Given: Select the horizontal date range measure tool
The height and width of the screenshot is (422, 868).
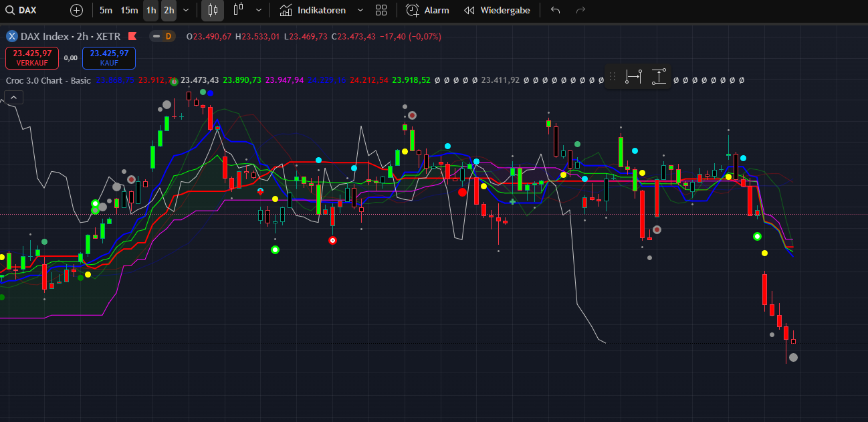Looking at the screenshot, I should coord(633,77).
